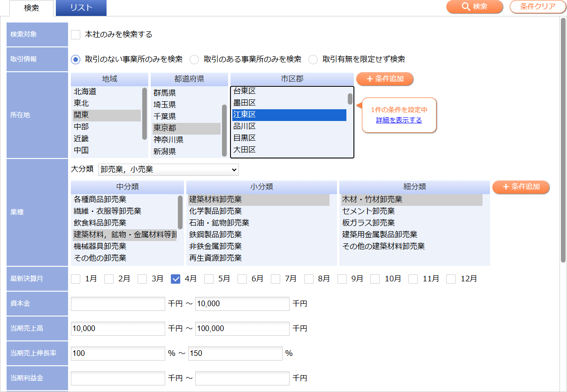Select 埼玉県 in 都道府県 list
567x392 pixels.
coord(186,105)
